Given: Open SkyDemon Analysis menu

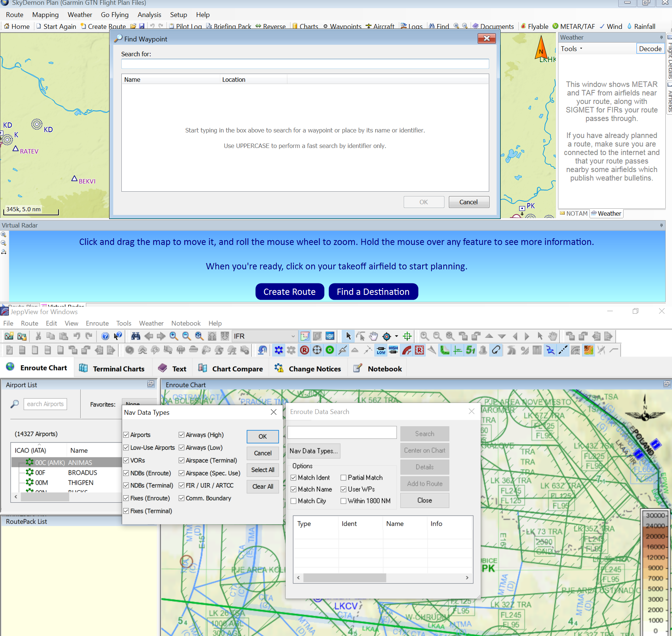Looking at the screenshot, I should pyautogui.click(x=149, y=15).
